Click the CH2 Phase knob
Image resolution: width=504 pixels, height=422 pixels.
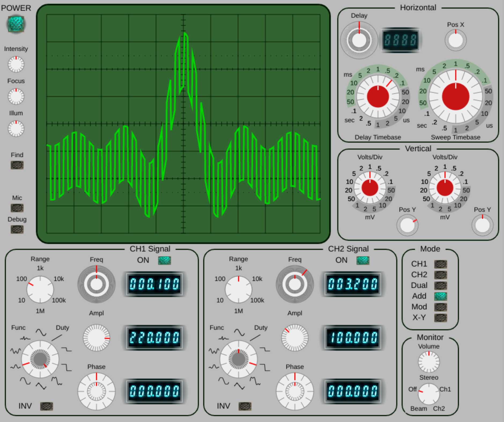point(295,391)
